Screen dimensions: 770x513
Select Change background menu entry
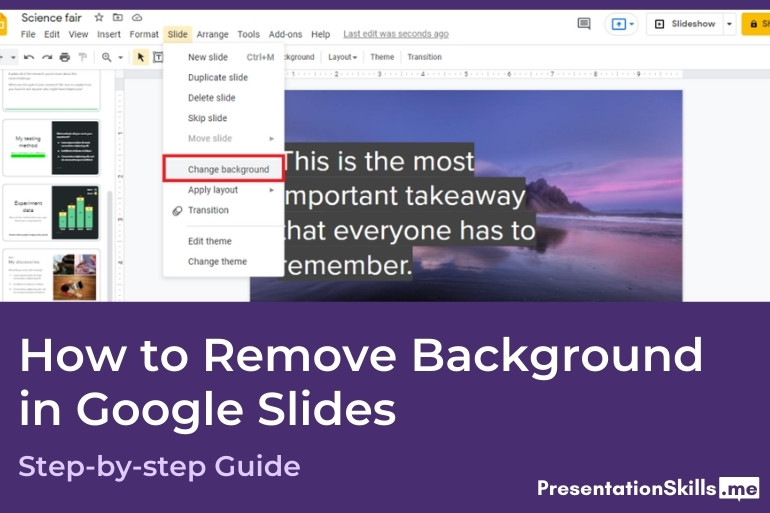(224, 169)
